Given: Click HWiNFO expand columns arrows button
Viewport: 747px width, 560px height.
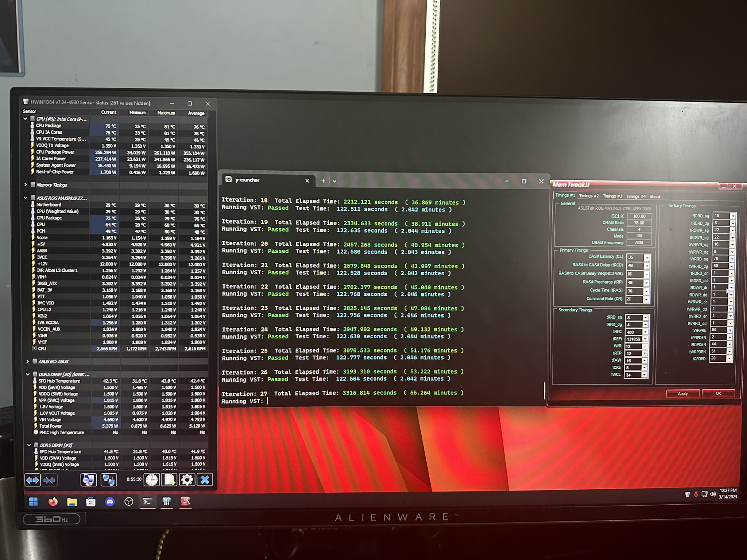Looking at the screenshot, I should (32, 480).
